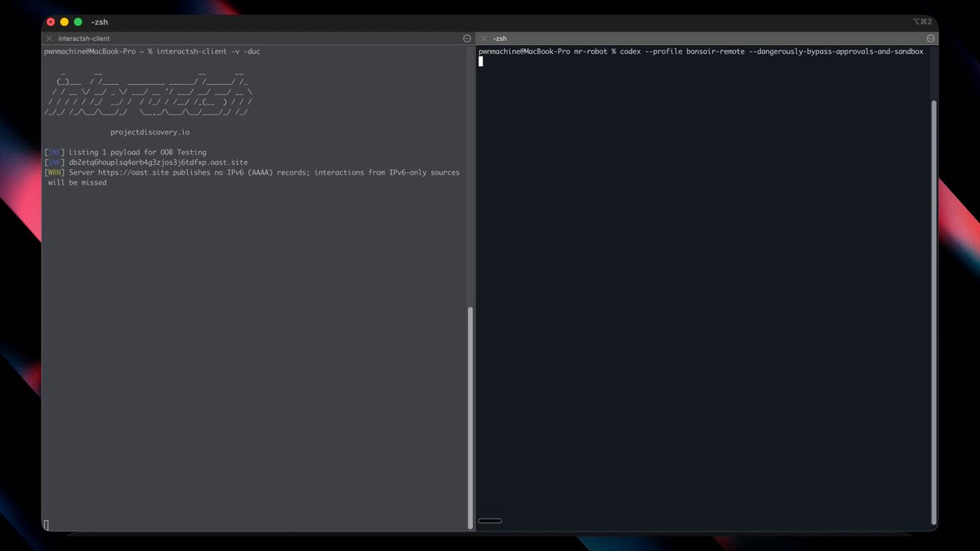Close the interactsh-client pane with its X icon
980x551 pixels.
[x=49, y=38]
